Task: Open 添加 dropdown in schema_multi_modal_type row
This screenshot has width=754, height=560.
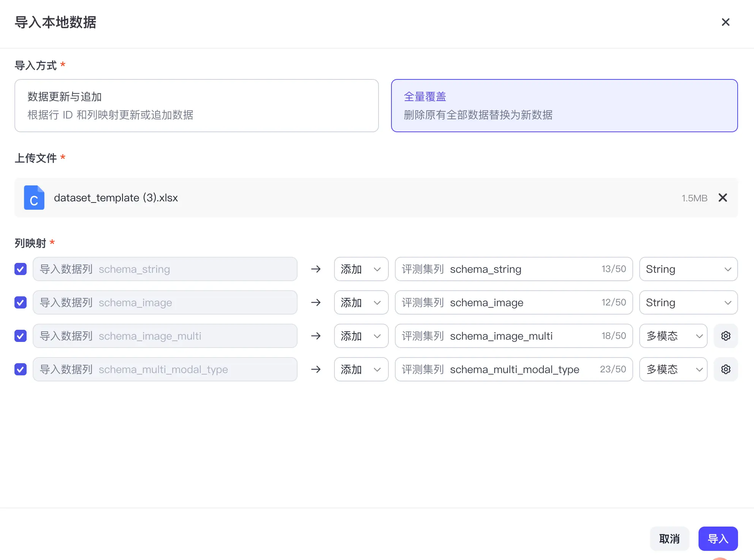Action: coord(361,369)
